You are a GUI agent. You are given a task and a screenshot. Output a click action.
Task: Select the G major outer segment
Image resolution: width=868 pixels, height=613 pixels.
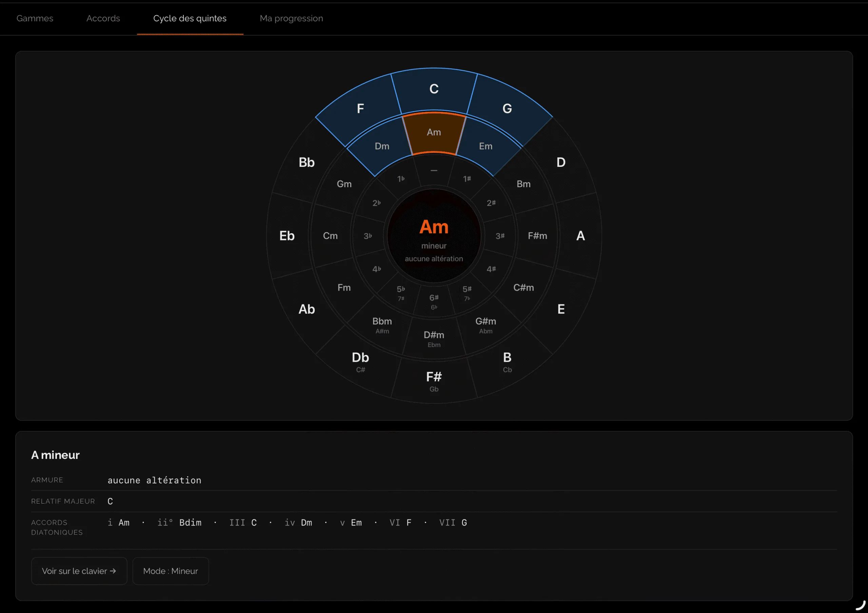507,109
